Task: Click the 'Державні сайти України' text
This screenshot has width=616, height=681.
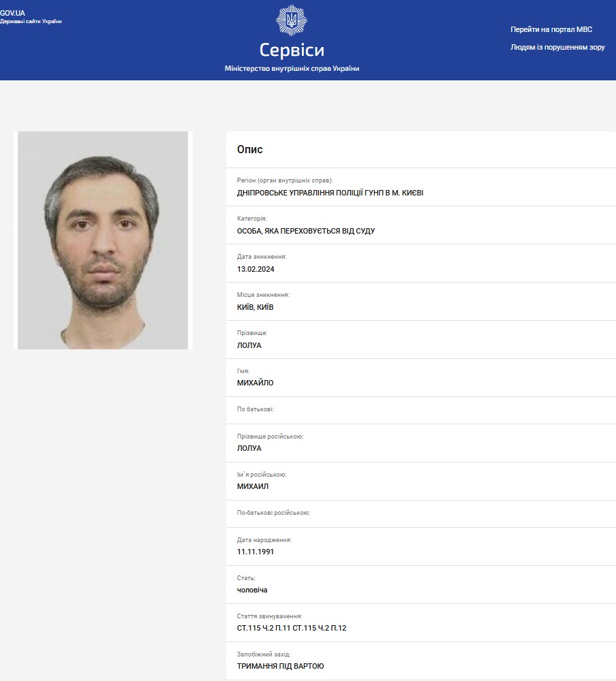Action: [31, 22]
